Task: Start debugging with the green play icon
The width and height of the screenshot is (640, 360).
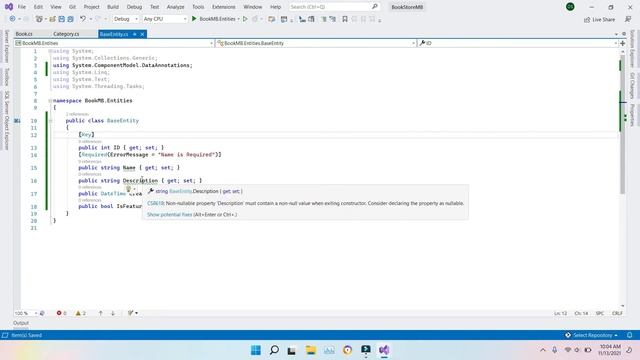Action: point(194,19)
